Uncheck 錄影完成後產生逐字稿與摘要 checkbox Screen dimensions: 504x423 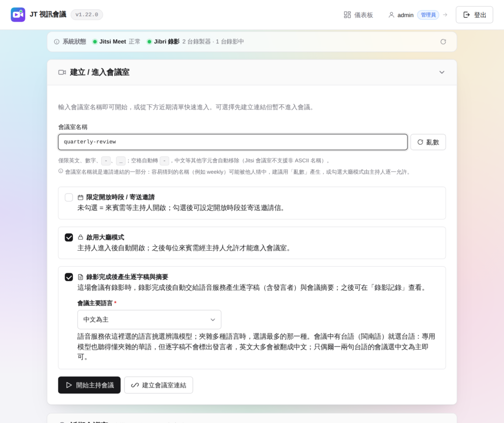tap(69, 277)
